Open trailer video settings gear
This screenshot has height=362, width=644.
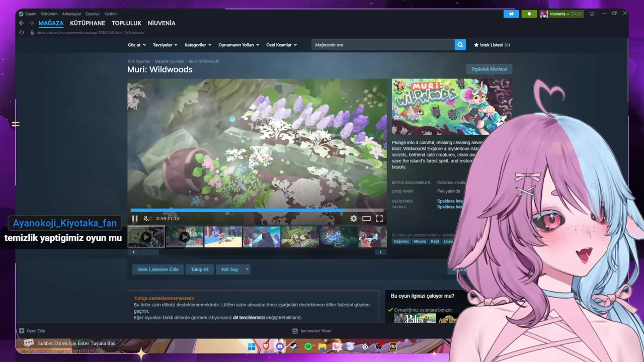(354, 219)
